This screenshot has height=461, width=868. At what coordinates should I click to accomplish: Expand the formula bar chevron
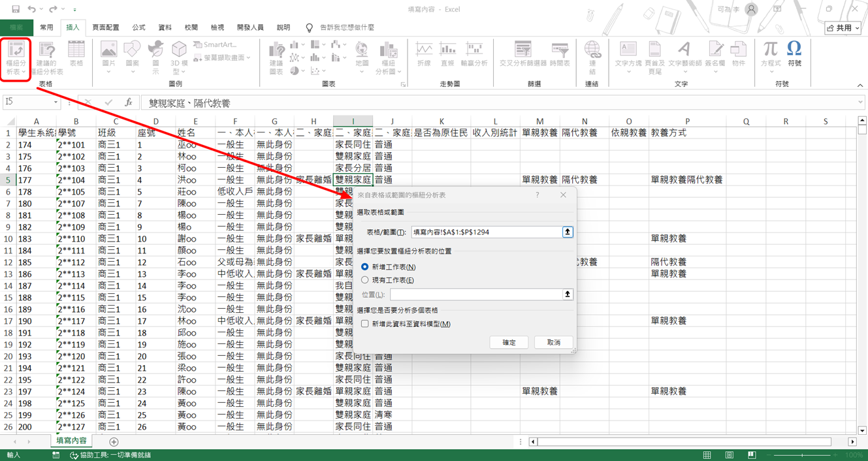(x=861, y=103)
